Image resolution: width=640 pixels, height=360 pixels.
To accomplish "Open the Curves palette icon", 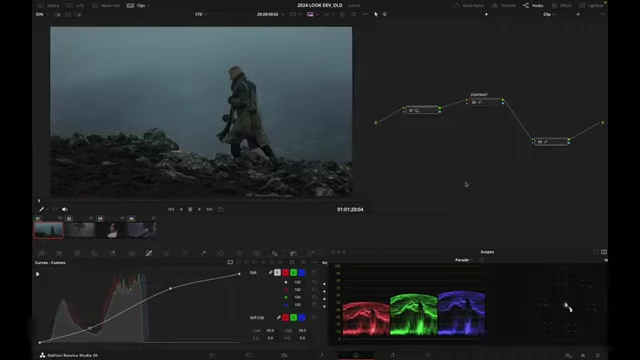I will pos(149,253).
